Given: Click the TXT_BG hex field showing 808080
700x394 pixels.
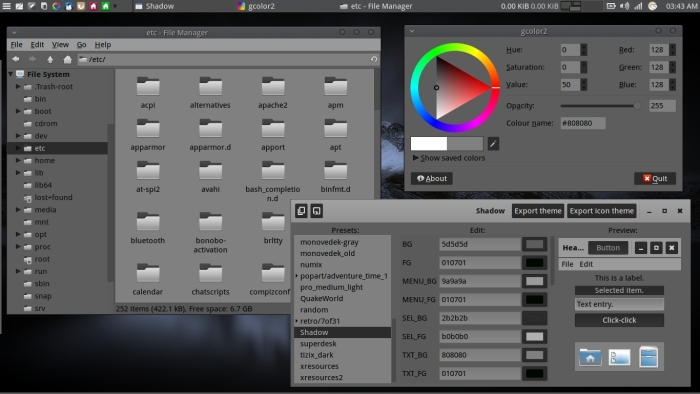Looking at the screenshot, I should (x=480, y=355).
